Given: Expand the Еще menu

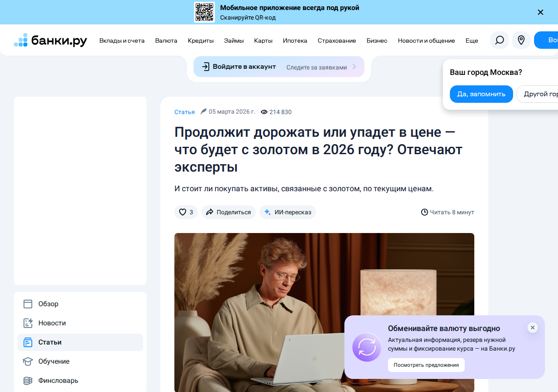Looking at the screenshot, I should (x=472, y=41).
